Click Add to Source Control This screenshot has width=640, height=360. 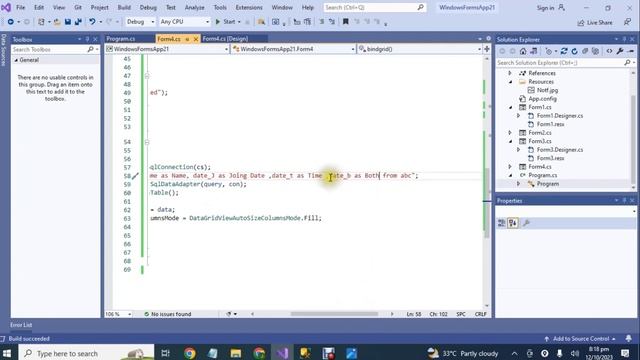click(x=580, y=338)
